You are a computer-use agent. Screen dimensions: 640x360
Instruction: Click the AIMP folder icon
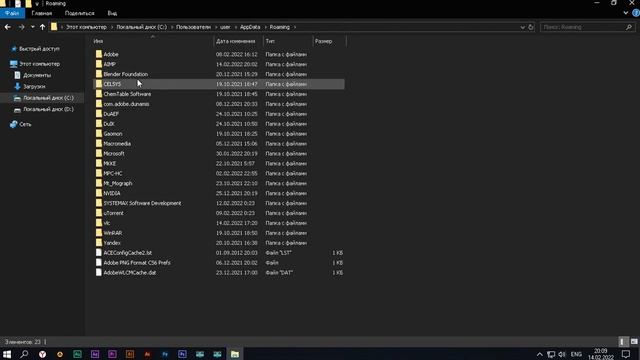[99, 64]
